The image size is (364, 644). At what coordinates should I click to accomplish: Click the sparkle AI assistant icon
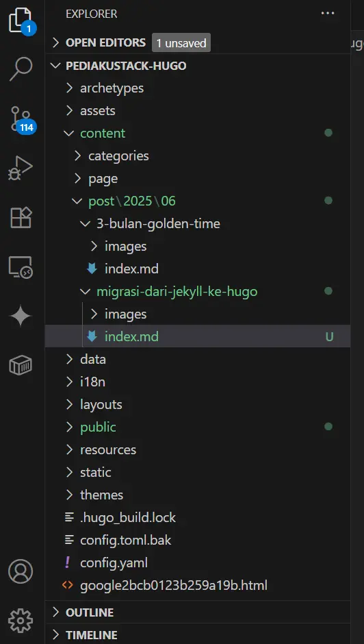[x=21, y=317]
